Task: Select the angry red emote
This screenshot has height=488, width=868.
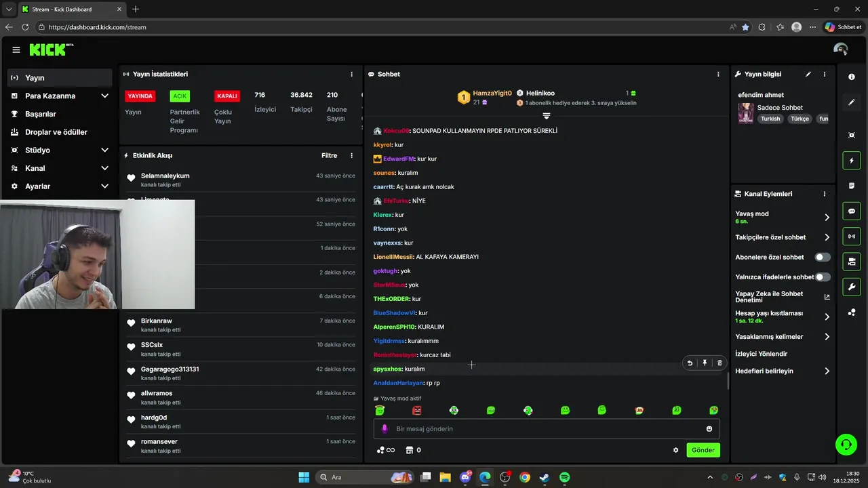Action: [417, 410]
